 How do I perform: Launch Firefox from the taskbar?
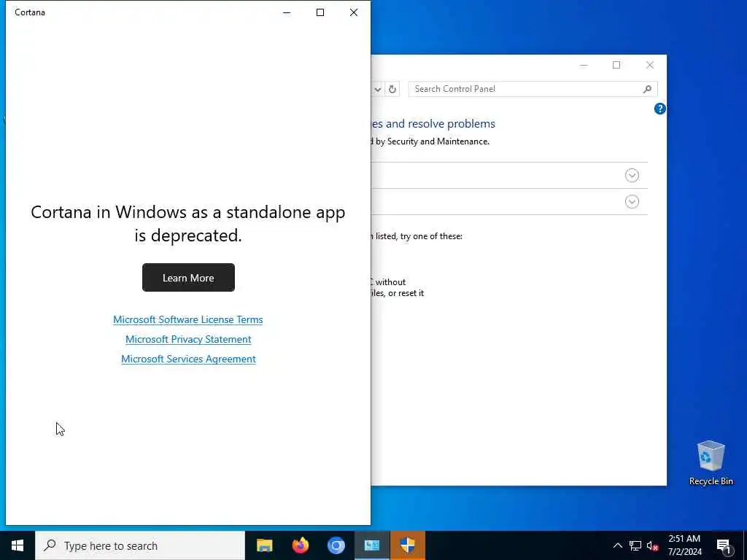(300, 545)
